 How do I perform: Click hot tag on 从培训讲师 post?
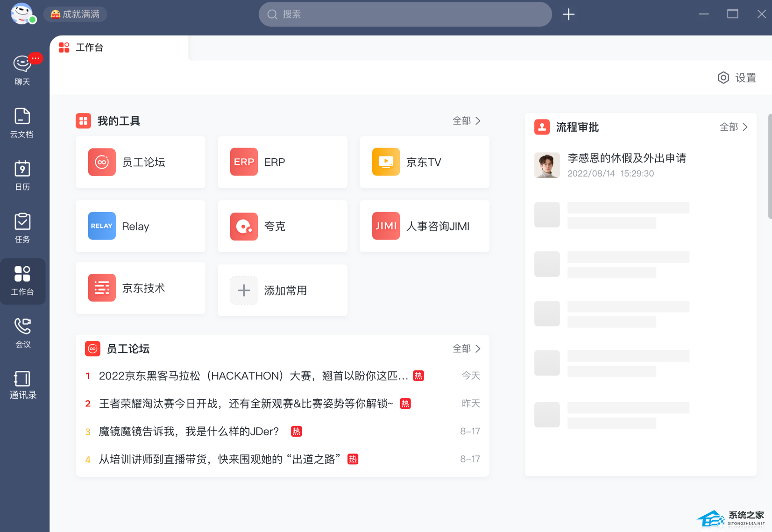click(x=353, y=459)
